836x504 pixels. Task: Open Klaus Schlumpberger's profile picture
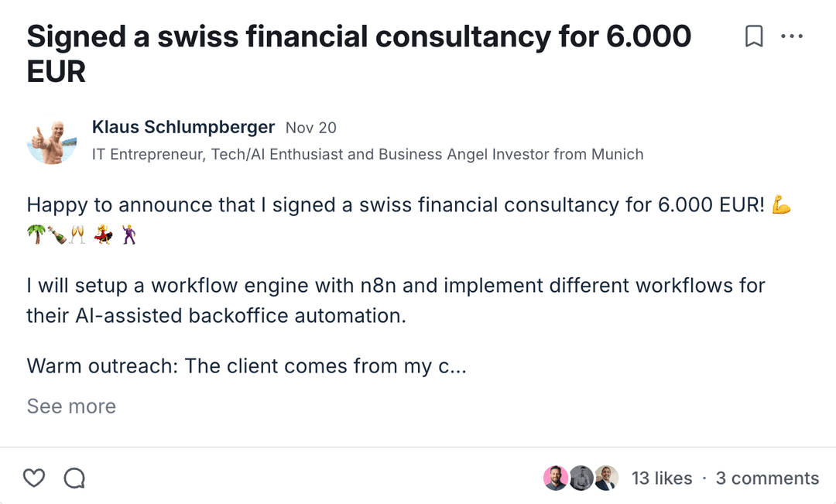coord(52,140)
